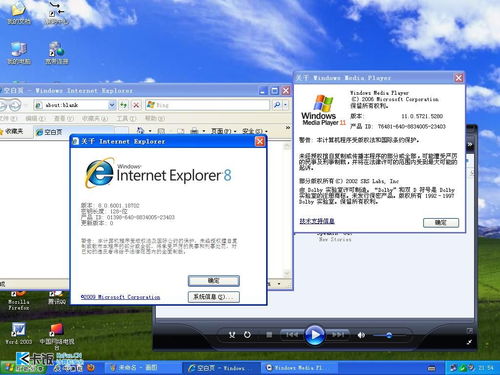Click the Bing search input field
This screenshot has width=500, height=375.
(207, 105)
